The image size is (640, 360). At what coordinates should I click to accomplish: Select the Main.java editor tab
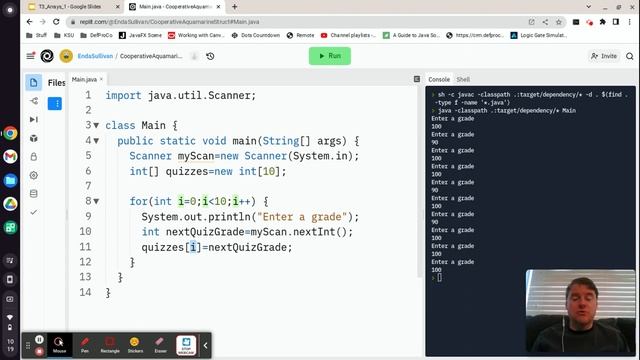click(84, 79)
